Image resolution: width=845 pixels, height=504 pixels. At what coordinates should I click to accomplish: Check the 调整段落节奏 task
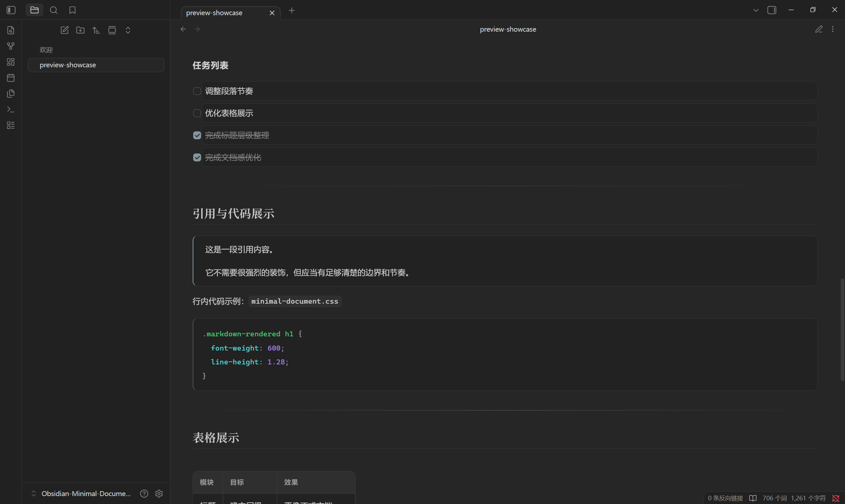coord(197,91)
